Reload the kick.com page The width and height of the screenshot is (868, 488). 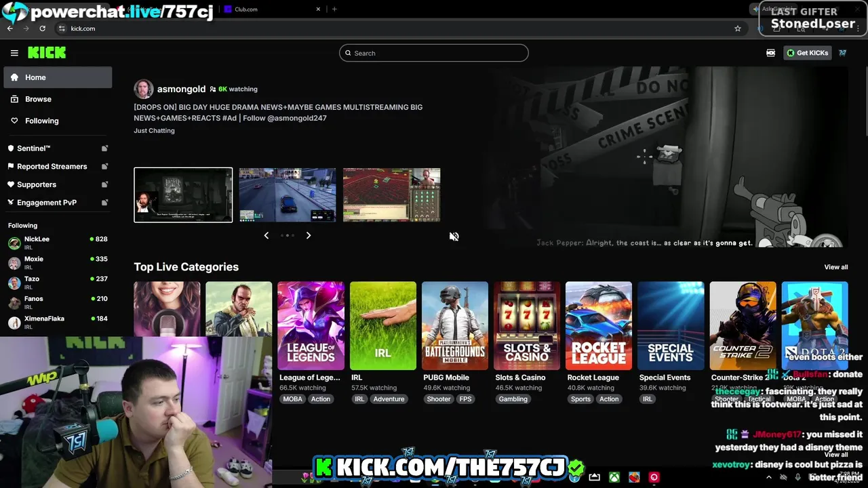(x=42, y=28)
